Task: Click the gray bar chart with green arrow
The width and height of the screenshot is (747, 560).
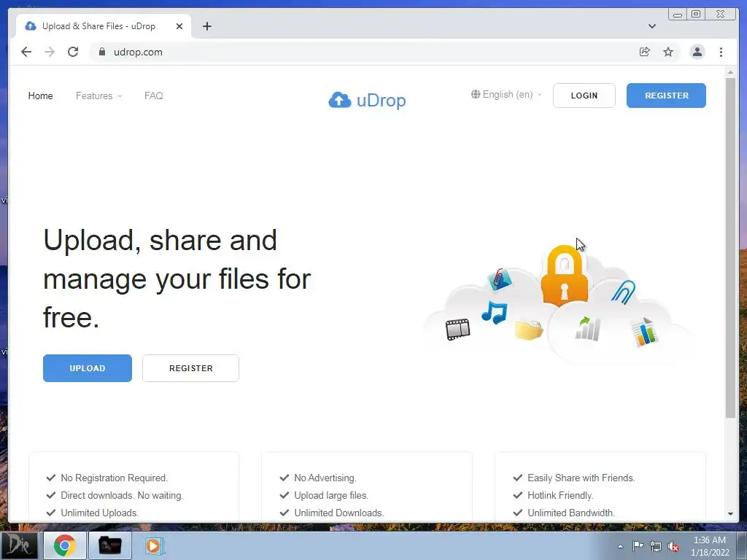Action: click(x=587, y=329)
